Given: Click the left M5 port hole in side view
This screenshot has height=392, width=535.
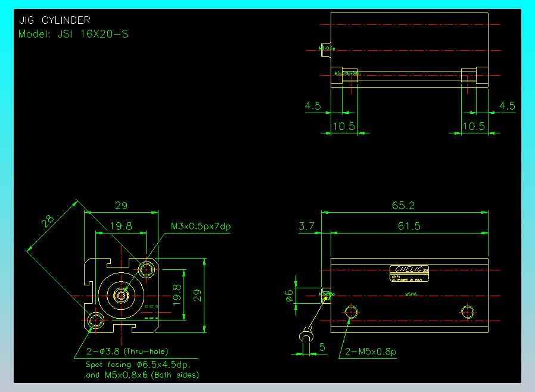Looking at the screenshot, I should (352, 312).
